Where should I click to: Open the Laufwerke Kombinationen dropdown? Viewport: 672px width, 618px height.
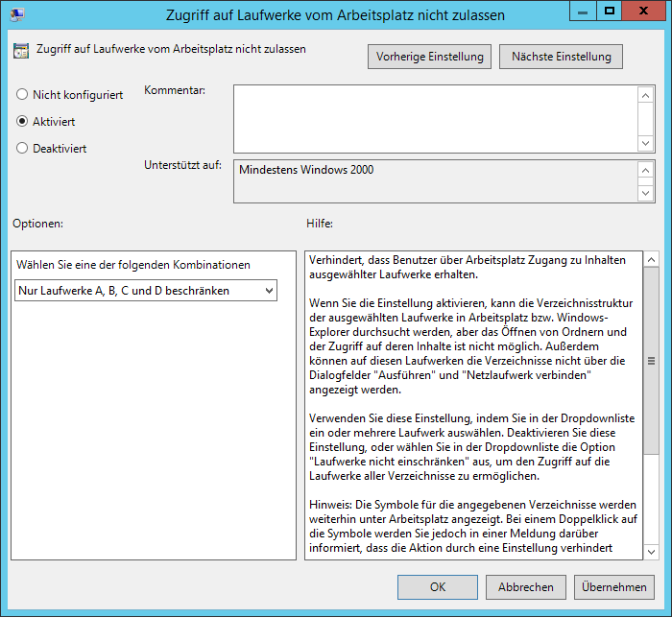coord(146,291)
